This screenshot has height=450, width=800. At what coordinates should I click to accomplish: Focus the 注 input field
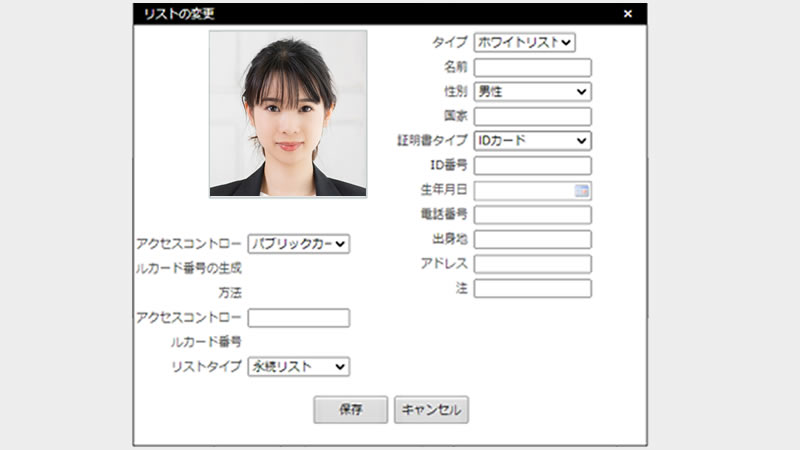(x=533, y=288)
